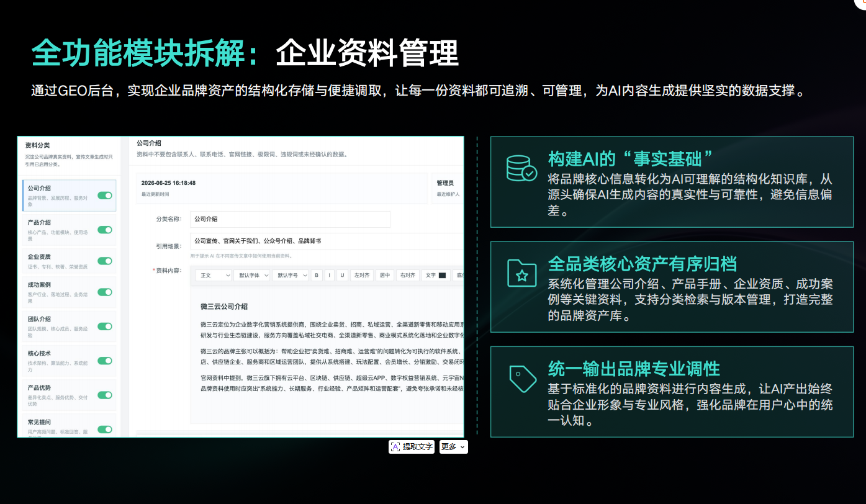This screenshot has height=504, width=866.
Task: Toggle the 产品介绍 category switch
Action: point(105,230)
